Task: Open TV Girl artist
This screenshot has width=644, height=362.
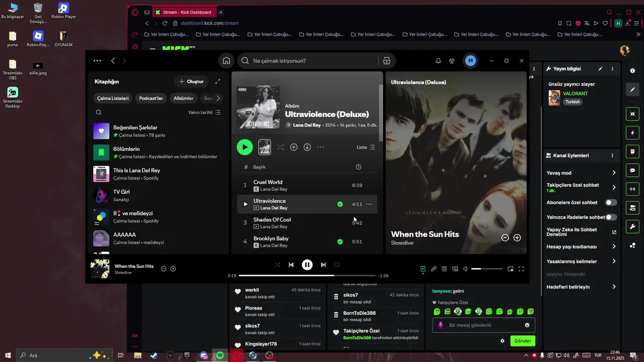Action: 158,196
